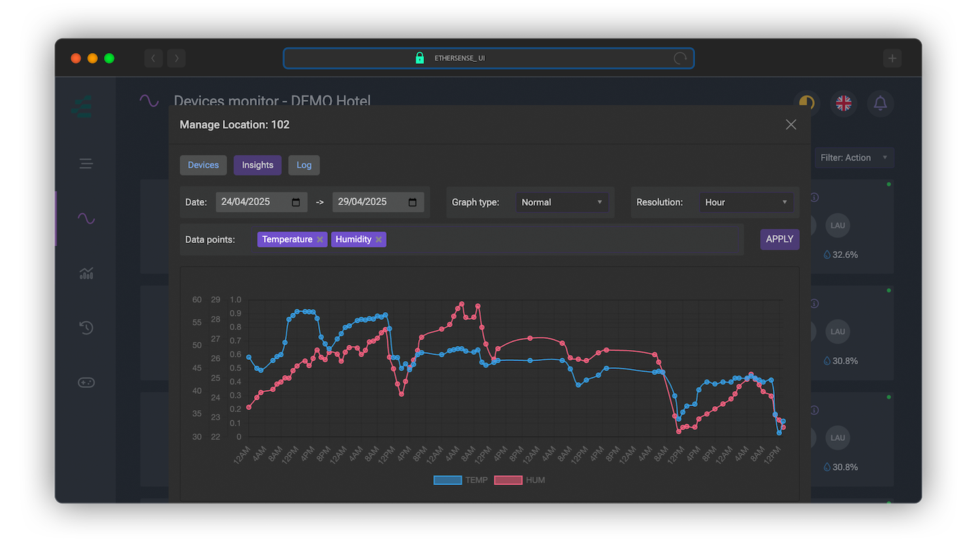
Task: Click the Humidity tag label
Action: click(x=353, y=240)
